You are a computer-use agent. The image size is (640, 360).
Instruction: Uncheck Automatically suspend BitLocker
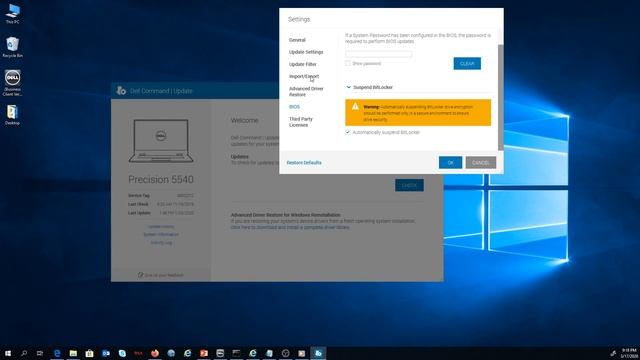[348, 132]
